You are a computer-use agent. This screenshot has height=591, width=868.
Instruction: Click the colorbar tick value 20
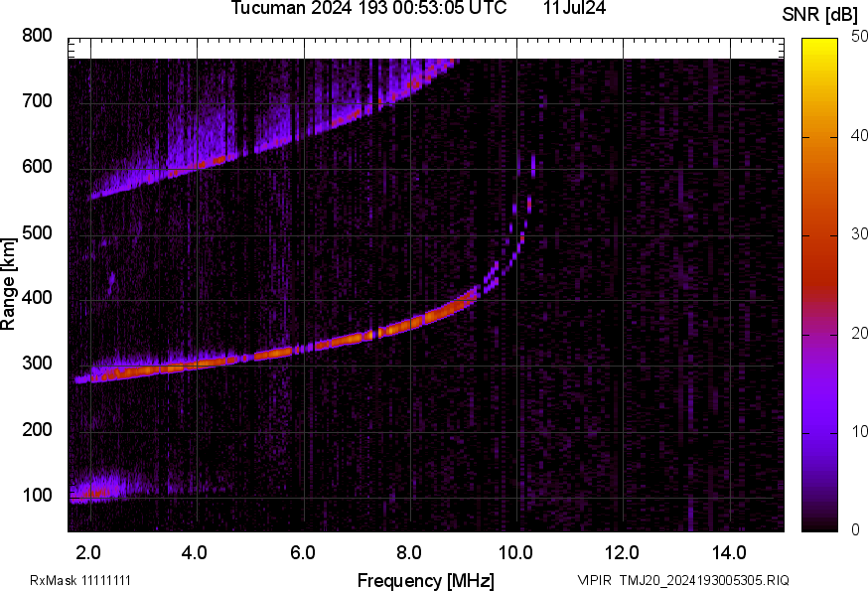pos(859,333)
